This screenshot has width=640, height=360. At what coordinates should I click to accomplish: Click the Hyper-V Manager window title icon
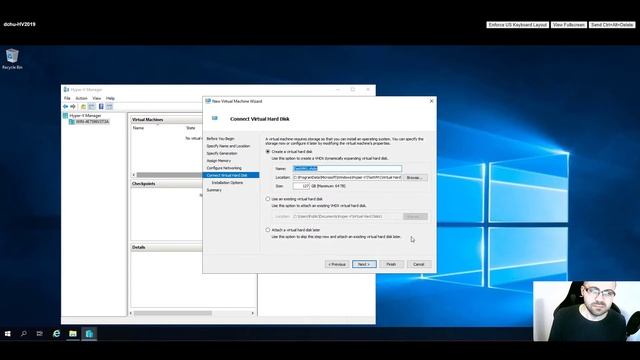pos(66,89)
